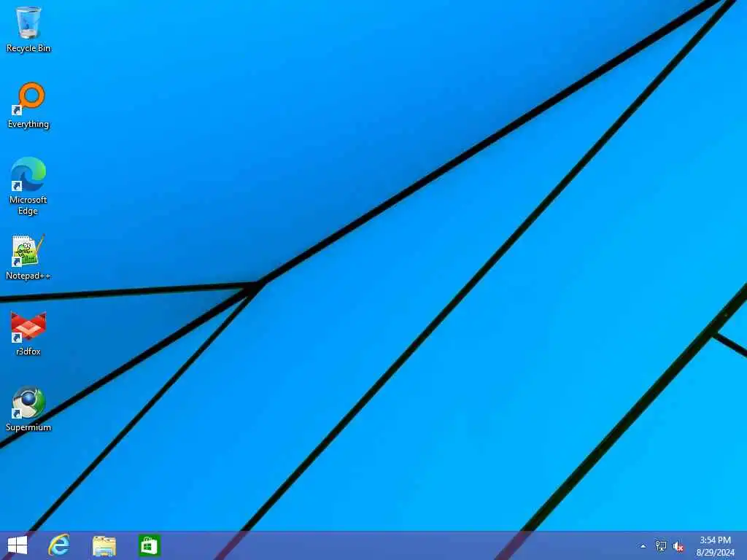747x560 pixels.
Task: Select the Notepad++ desktop shortcut
Action: [x=28, y=257]
